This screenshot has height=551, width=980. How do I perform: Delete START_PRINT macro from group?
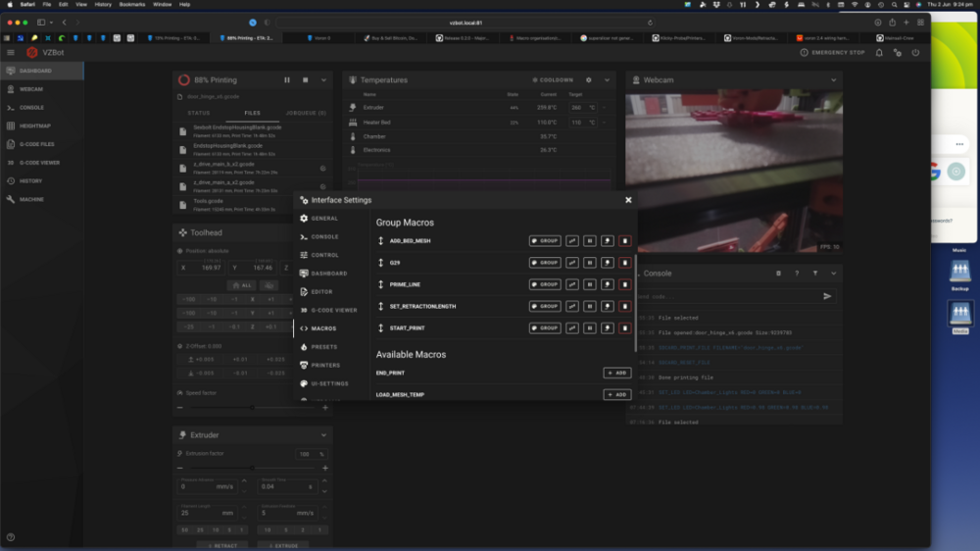624,327
